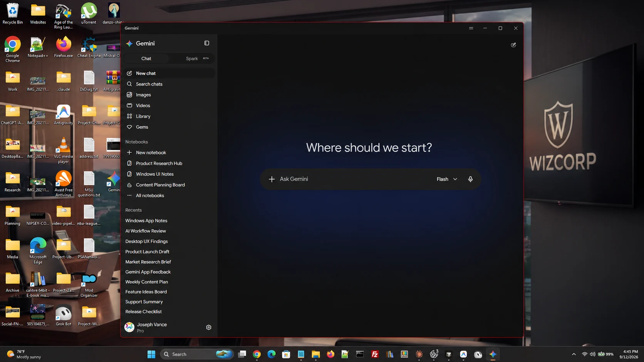
Task: Expand the Flash model dropdown
Action: [447, 179]
